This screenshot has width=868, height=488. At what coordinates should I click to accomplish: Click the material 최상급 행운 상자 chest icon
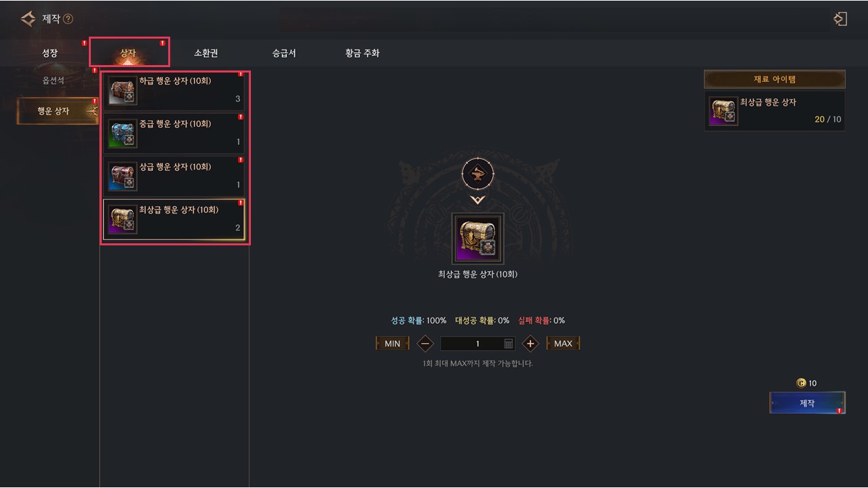pos(724,111)
